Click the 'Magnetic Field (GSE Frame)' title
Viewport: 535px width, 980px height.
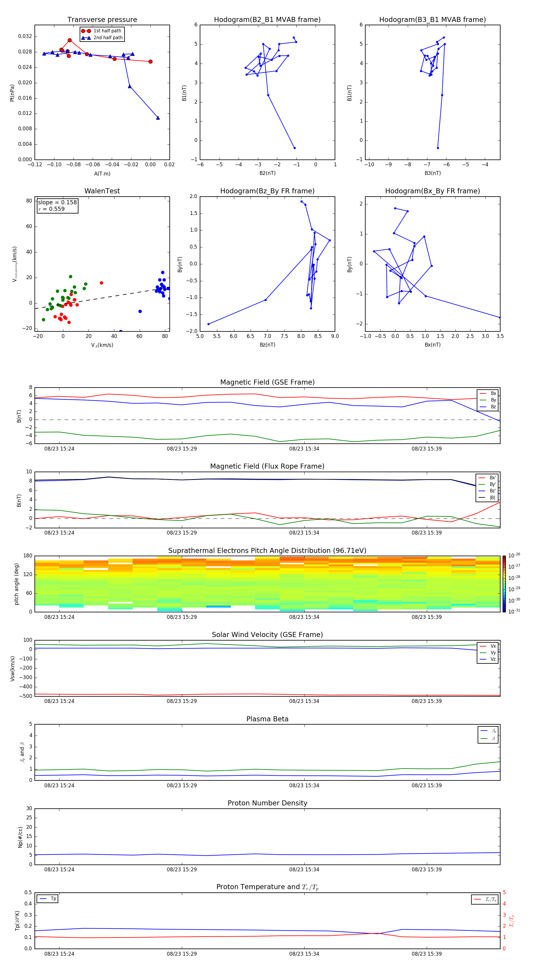[x=267, y=382]
